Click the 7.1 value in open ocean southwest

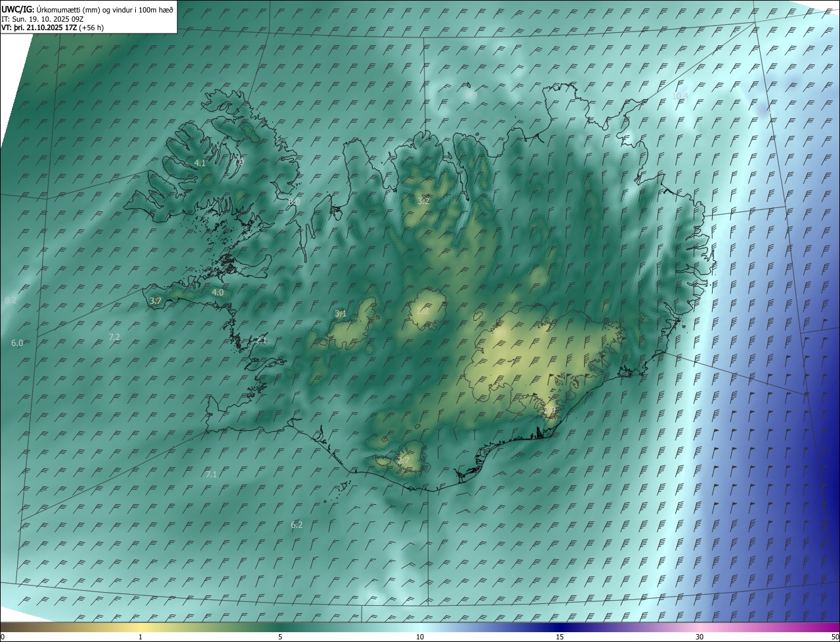[211, 474]
